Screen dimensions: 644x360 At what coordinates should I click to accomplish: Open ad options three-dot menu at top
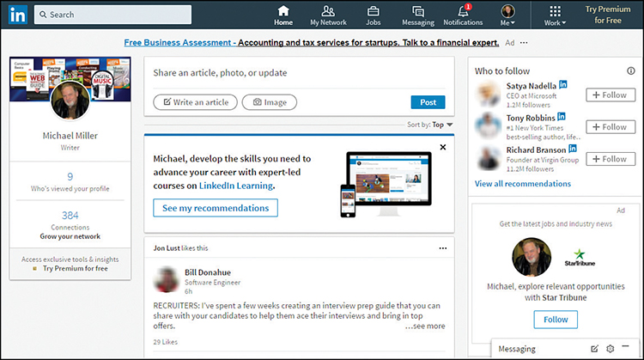(x=524, y=43)
